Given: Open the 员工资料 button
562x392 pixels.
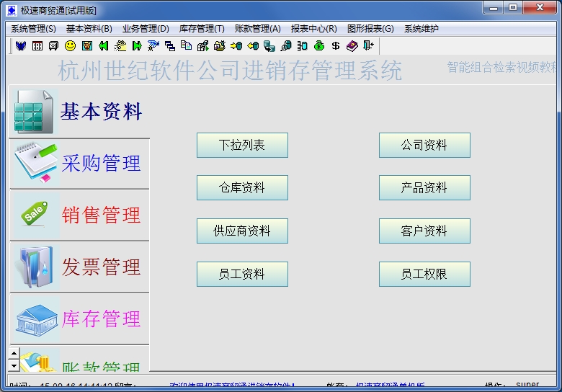Looking at the screenshot, I should 242,274.
